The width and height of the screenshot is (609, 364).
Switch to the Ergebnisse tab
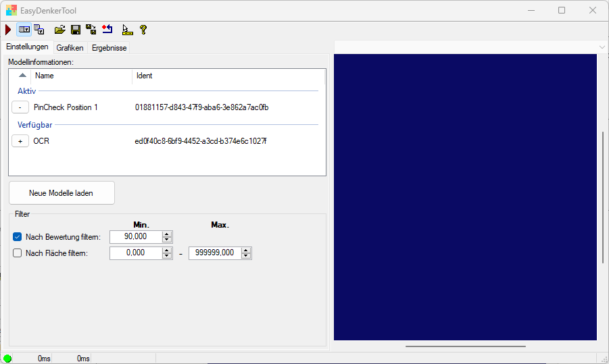click(x=109, y=48)
